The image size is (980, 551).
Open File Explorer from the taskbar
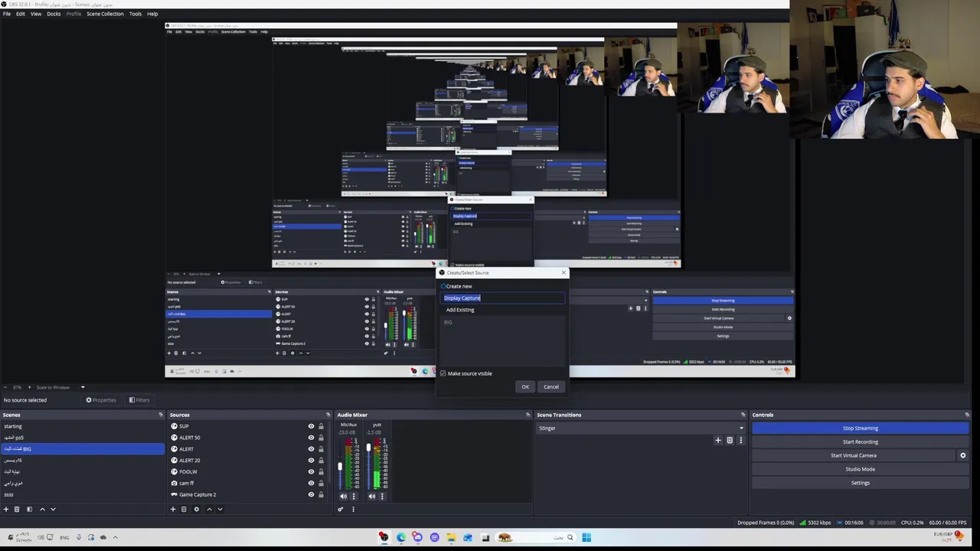point(451,537)
